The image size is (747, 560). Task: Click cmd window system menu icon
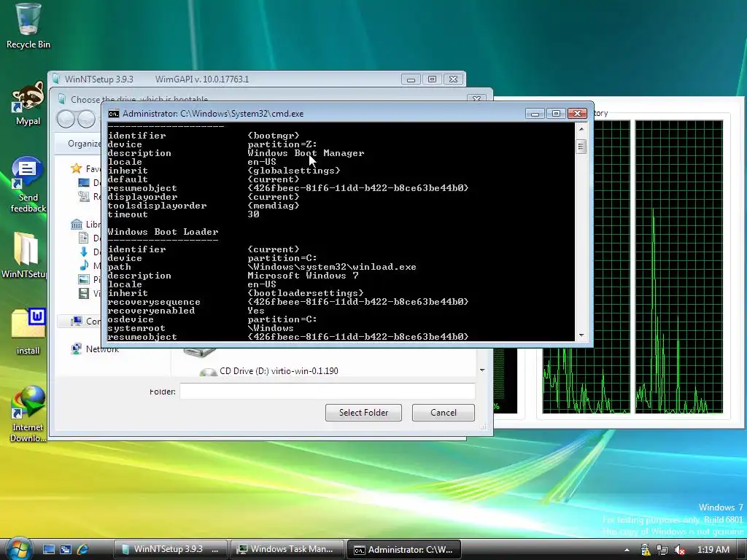(113, 113)
